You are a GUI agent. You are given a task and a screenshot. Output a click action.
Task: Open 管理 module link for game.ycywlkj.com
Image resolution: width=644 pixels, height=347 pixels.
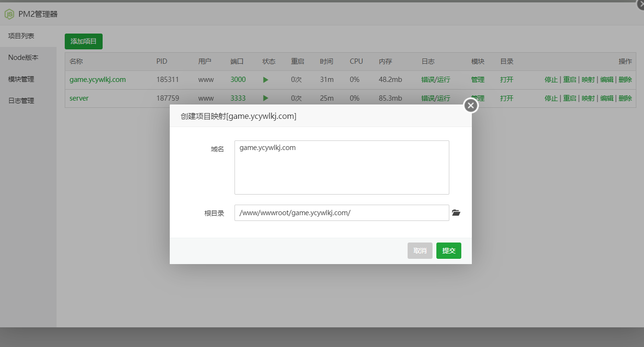click(x=478, y=80)
